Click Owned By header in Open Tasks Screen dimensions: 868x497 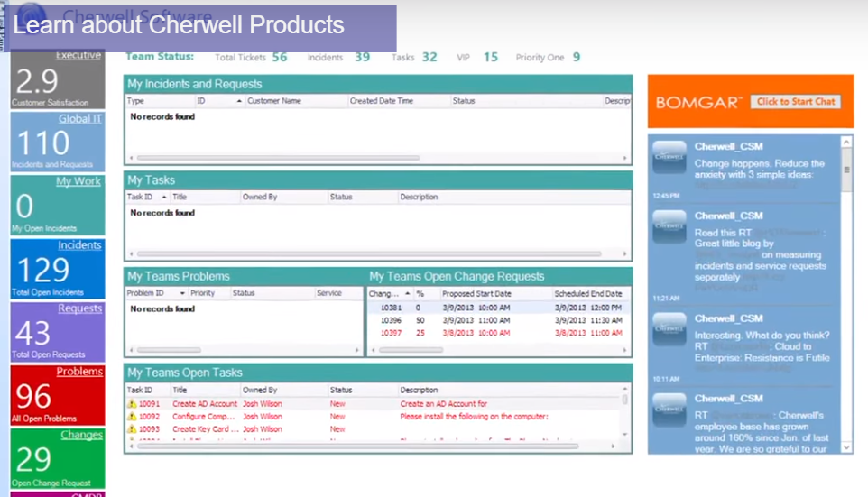click(x=284, y=390)
